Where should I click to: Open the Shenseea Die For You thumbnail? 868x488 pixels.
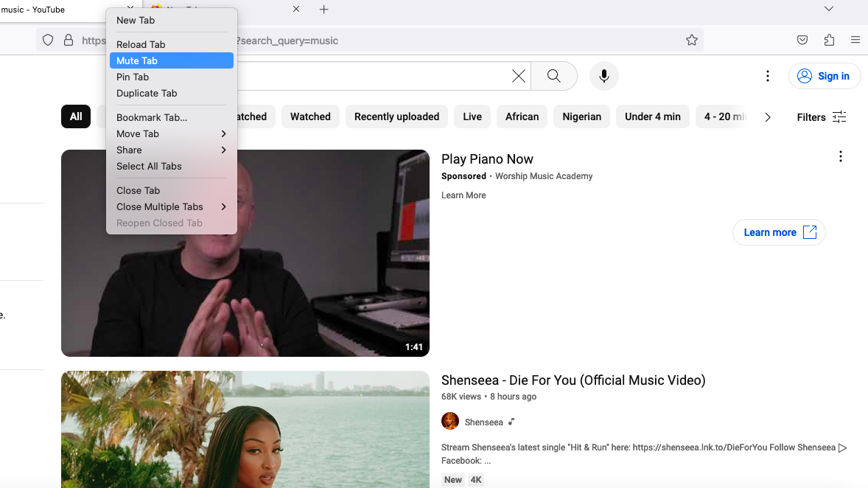tap(245, 429)
